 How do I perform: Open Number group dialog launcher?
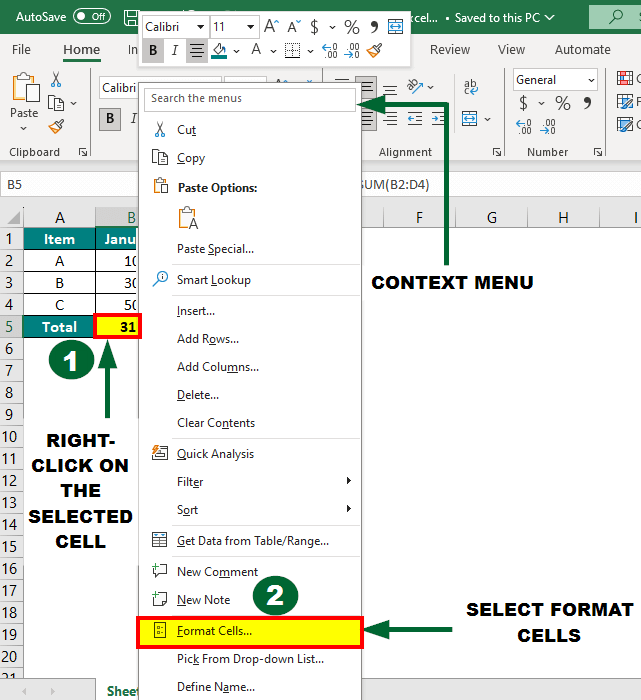[x=598, y=152]
